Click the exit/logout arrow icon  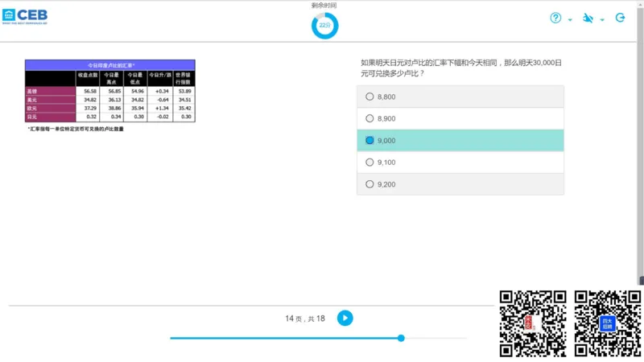pyautogui.click(x=620, y=18)
